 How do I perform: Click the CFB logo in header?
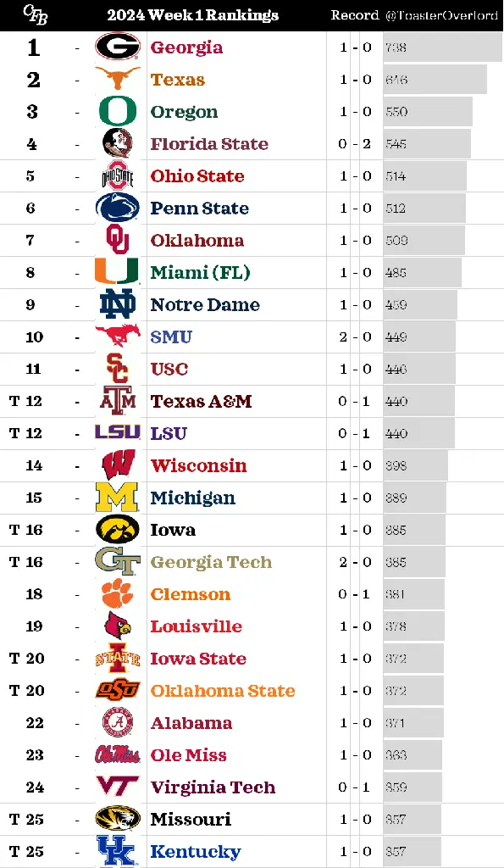pyautogui.click(x=36, y=15)
